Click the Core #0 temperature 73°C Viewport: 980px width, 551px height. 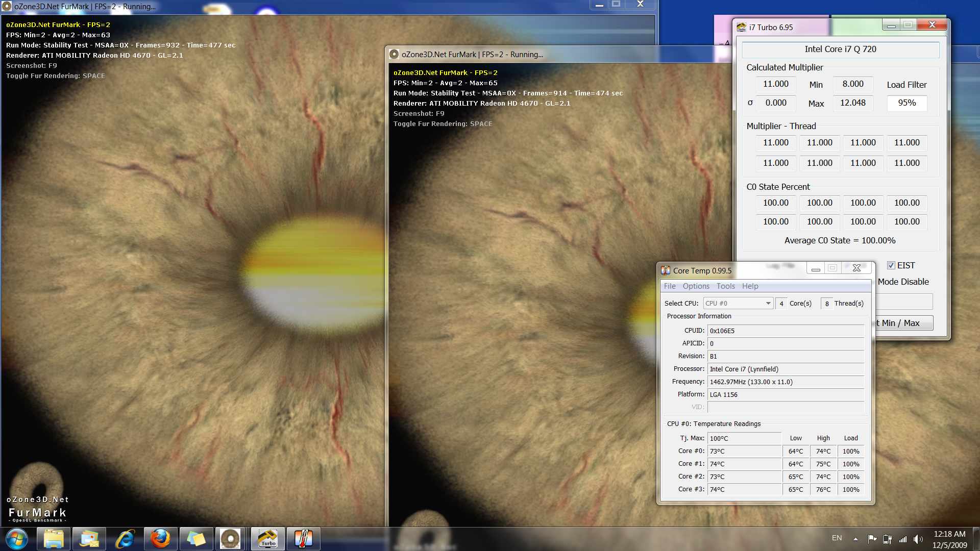744,451
